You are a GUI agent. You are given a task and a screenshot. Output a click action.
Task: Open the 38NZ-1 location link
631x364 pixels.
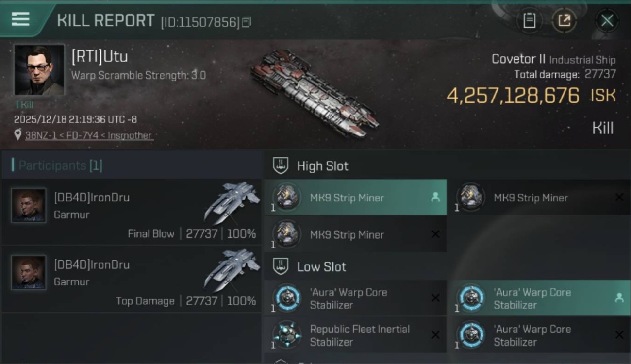pos(88,135)
